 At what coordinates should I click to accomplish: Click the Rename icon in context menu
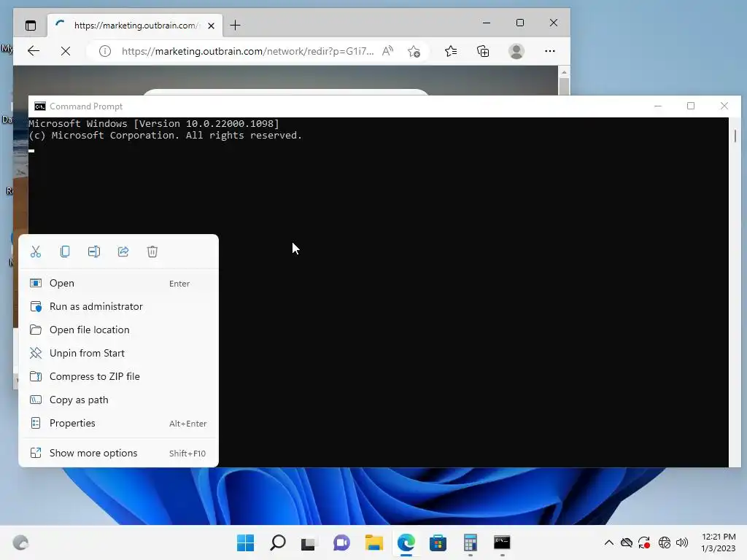click(x=94, y=252)
